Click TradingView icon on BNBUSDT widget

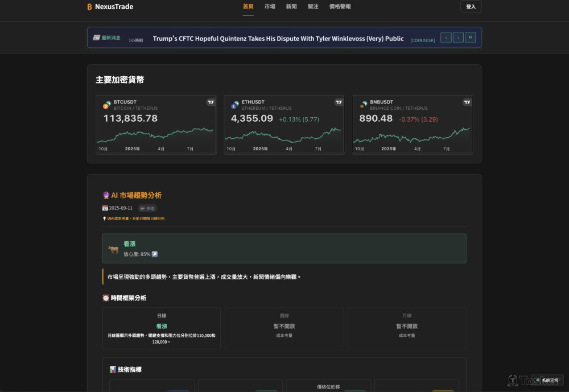(x=467, y=102)
